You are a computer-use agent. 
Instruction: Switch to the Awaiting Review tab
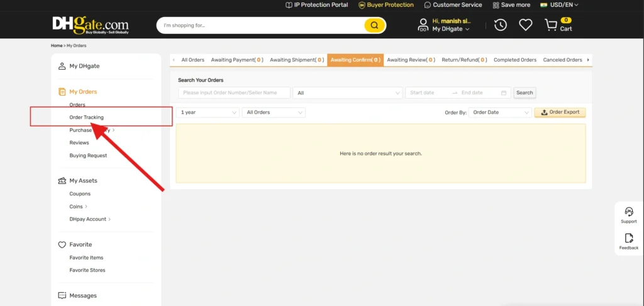[411, 60]
